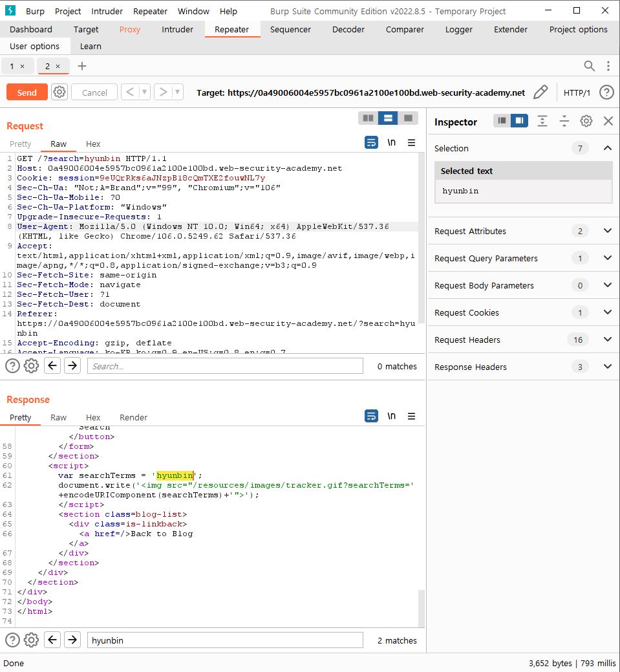The width and height of the screenshot is (620, 672).
Task: Switch to the Proxy tab
Action: click(130, 29)
